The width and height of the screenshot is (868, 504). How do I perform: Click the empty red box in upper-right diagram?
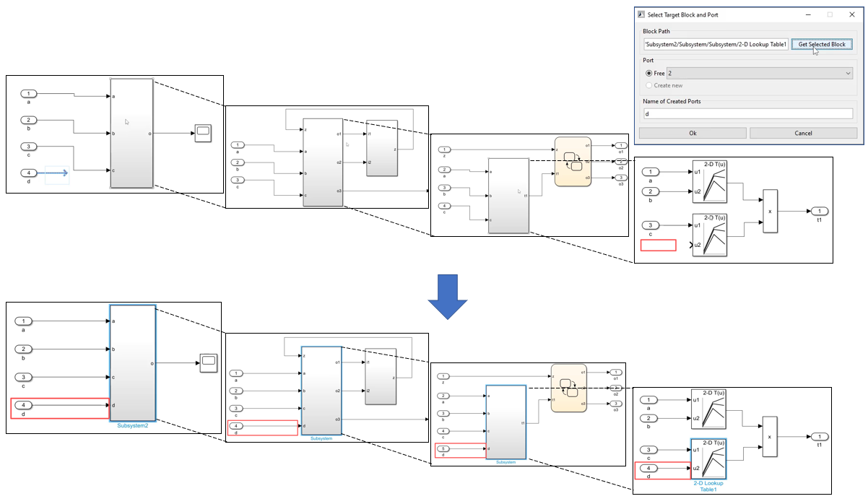(658, 246)
